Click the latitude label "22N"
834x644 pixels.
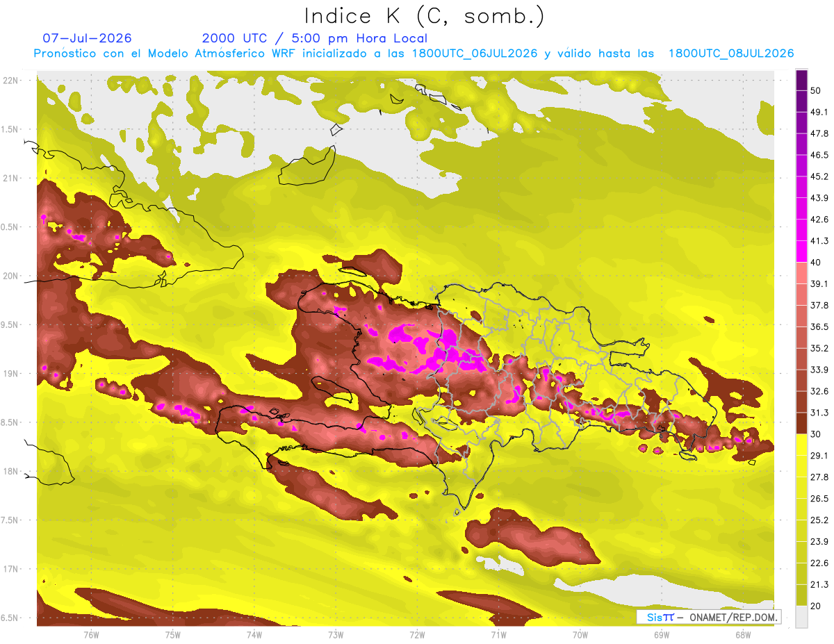pos(10,80)
